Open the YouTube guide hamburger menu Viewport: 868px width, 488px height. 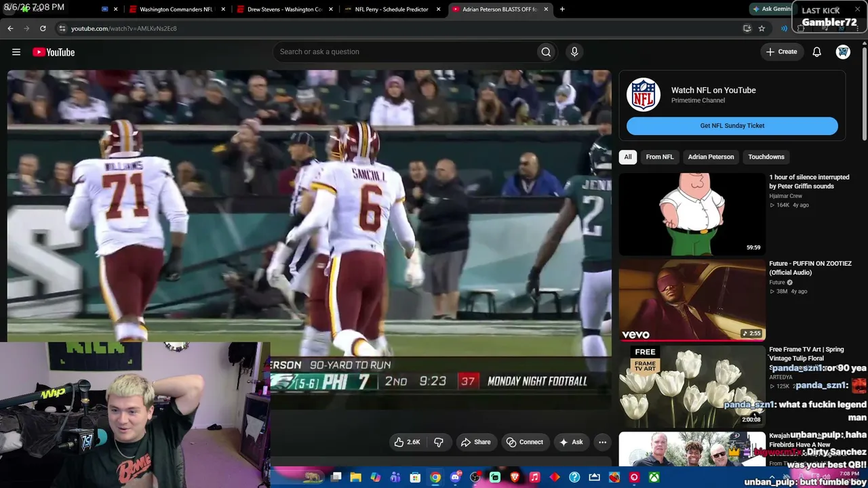pos(16,52)
